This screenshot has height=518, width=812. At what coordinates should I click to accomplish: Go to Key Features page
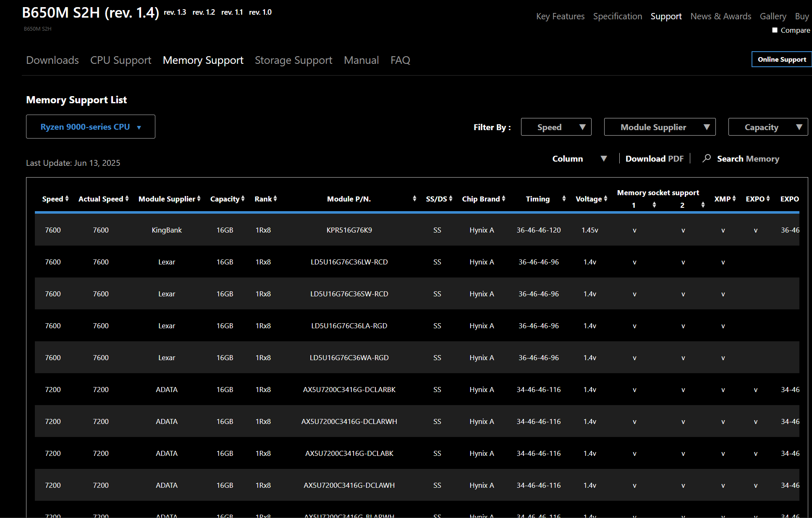pyautogui.click(x=561, y=16)
